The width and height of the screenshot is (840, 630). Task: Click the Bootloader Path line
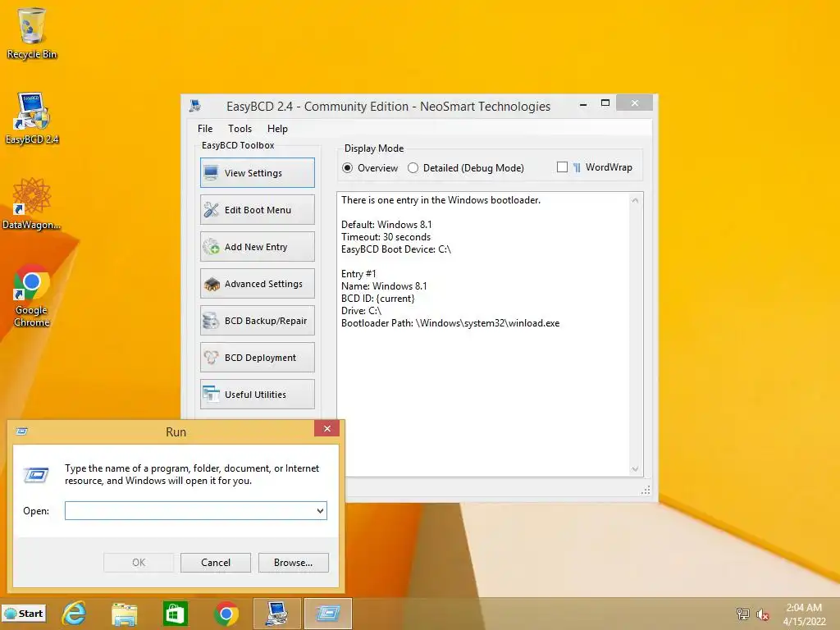[x=450, y=323]
